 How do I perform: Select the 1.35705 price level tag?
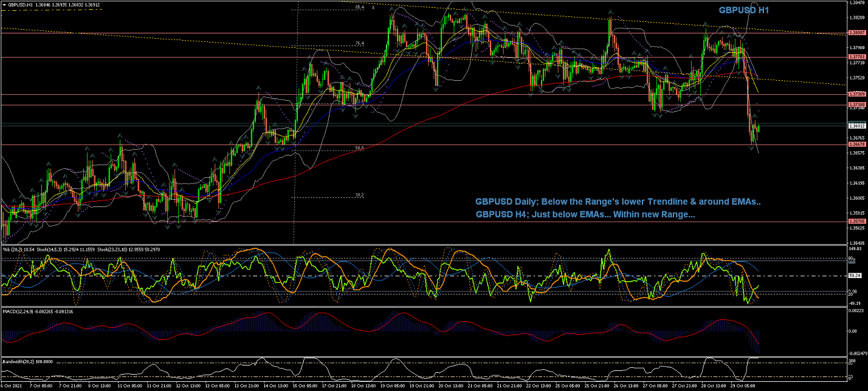tap(856, 222)
